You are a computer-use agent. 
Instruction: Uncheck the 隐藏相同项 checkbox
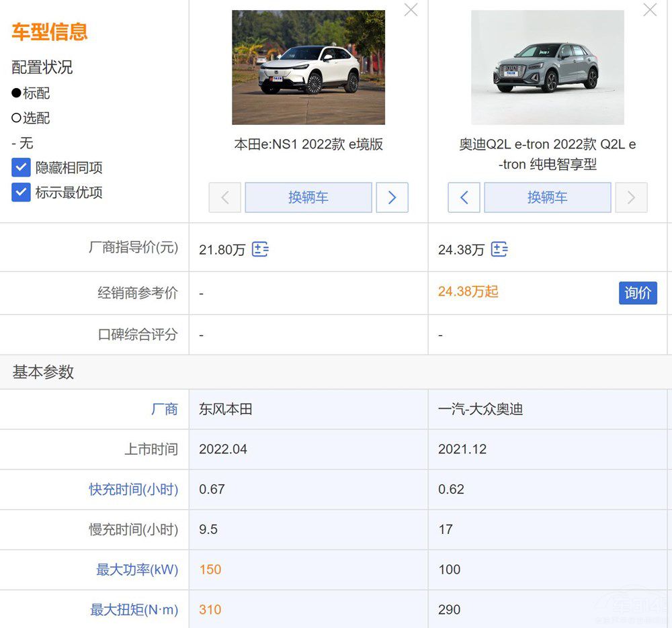21,167
